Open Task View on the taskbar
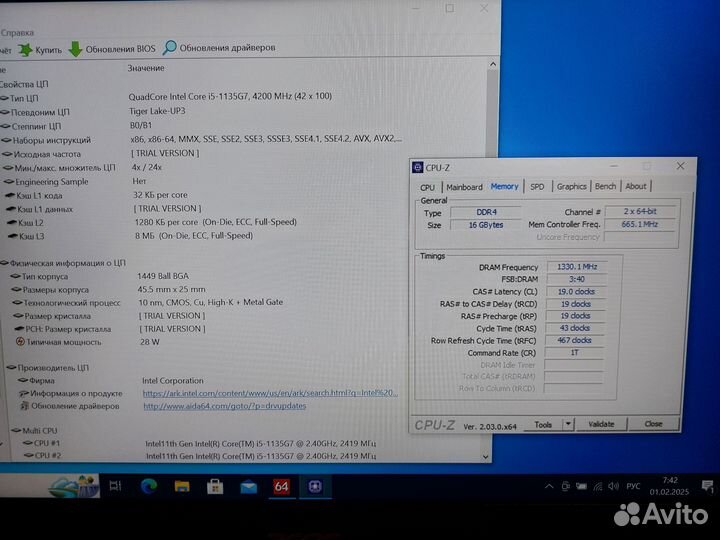Image resolution: width=720 pixels, height=540 pixels. (x=115, y=486)
